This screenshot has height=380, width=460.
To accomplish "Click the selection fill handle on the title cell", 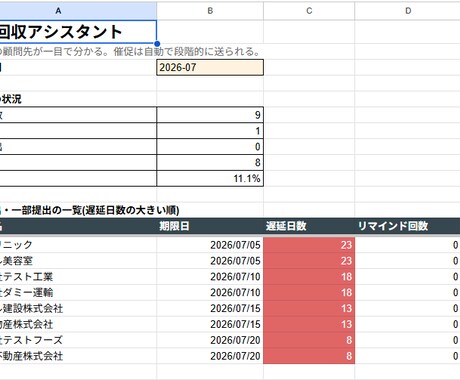I will click(x=157, y=44).
